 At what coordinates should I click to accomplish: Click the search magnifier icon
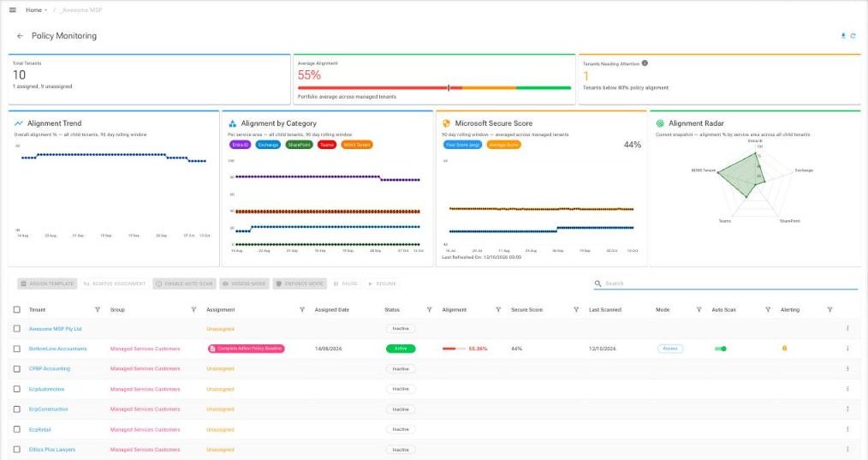pos(597,284)
